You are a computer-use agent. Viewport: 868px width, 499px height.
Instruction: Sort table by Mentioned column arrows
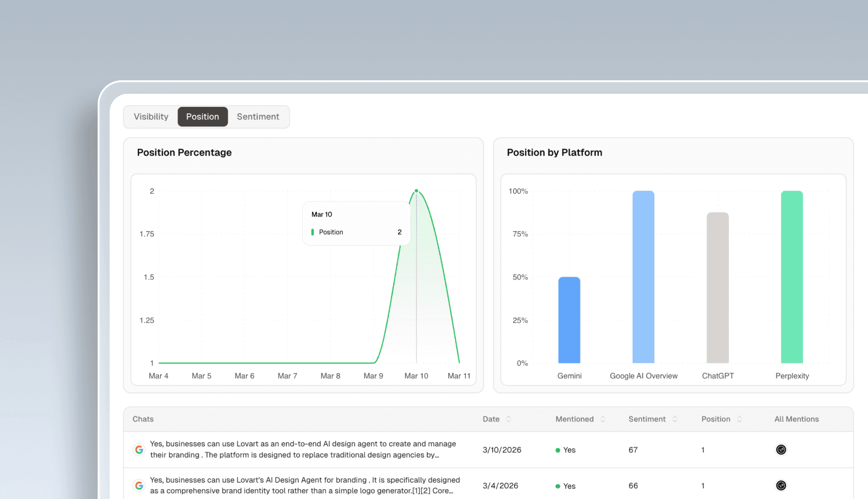point(602,419)
